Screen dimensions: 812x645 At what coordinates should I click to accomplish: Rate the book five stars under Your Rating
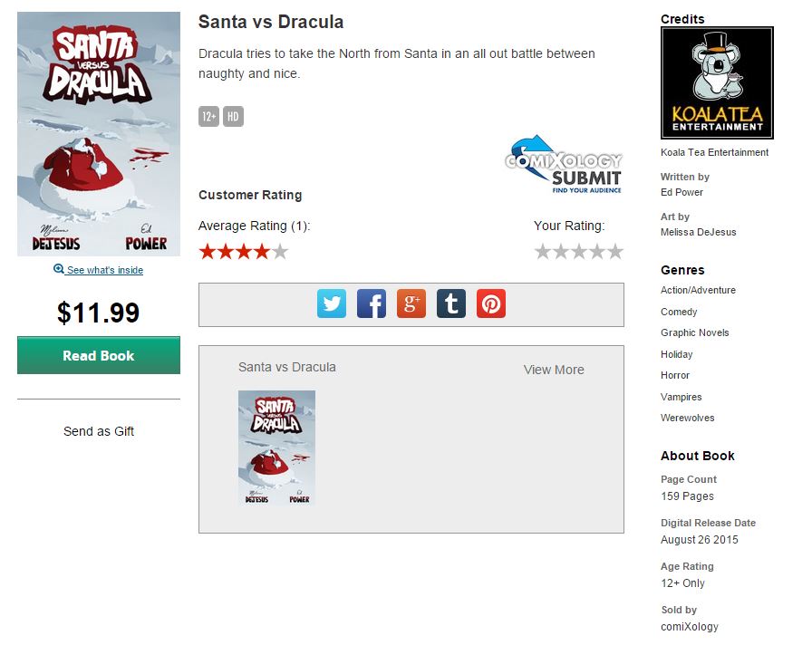[615, 252]
